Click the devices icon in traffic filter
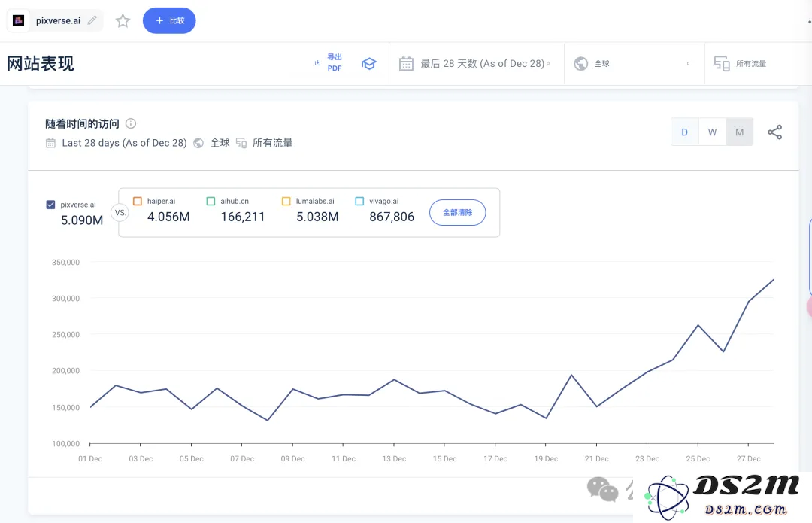 721,64
